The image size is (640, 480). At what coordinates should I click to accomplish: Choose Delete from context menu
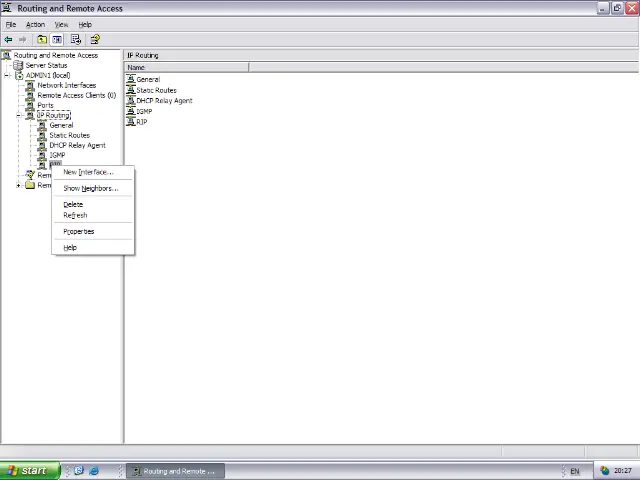tap(93, 204)
